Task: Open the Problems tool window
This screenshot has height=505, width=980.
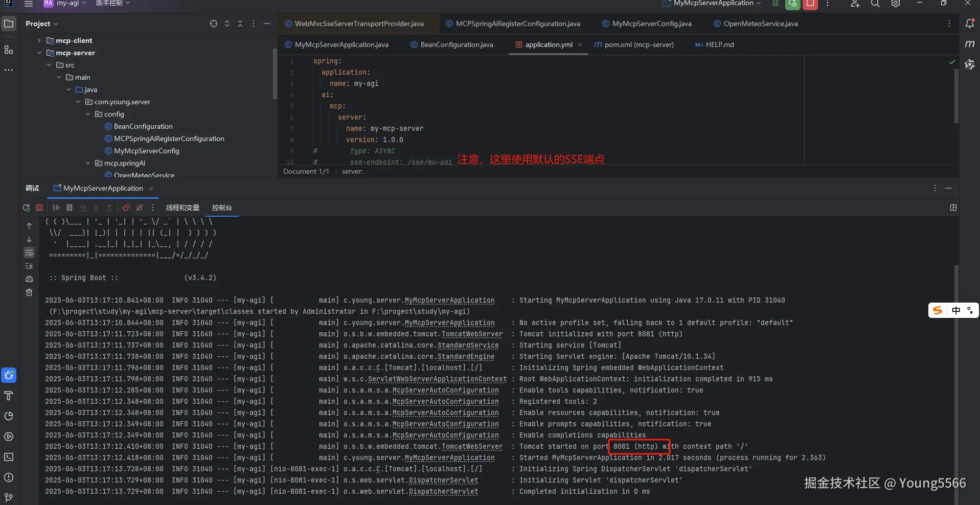Action: click(9, 477)
